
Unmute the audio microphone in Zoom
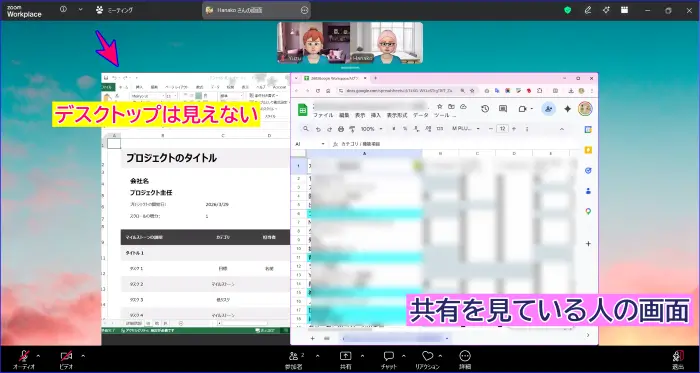pyautogui.click(x=24, y=356)
